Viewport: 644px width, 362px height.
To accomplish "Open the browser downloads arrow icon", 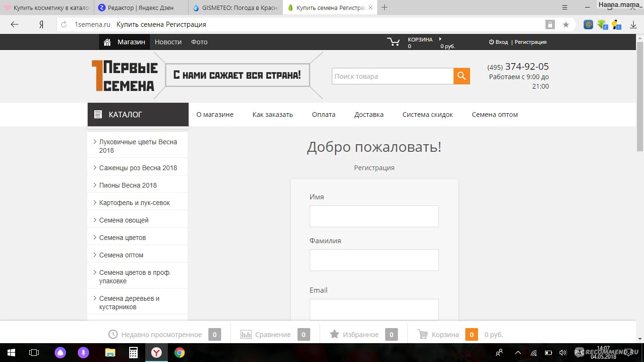I will (634, 25).
